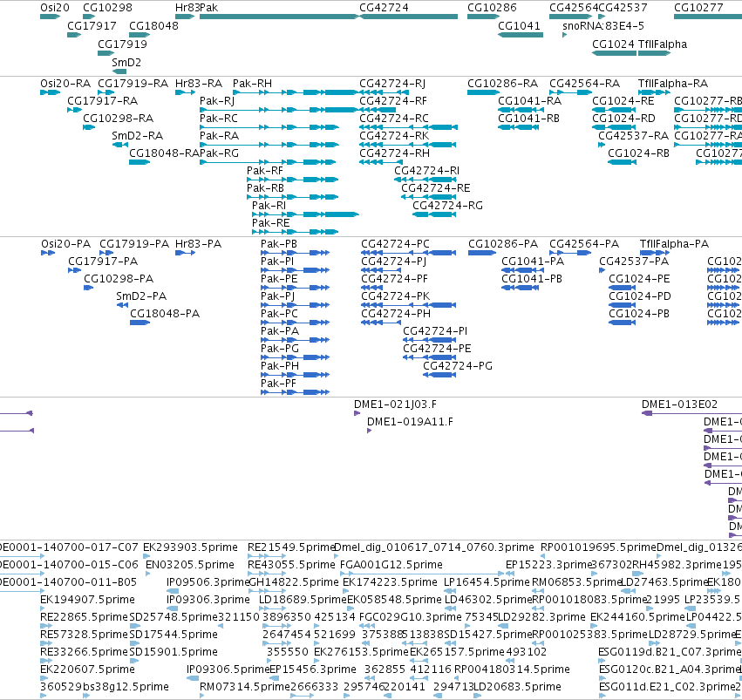Select the Hr83 gene label
742x700 pixels.
(187, 8)
